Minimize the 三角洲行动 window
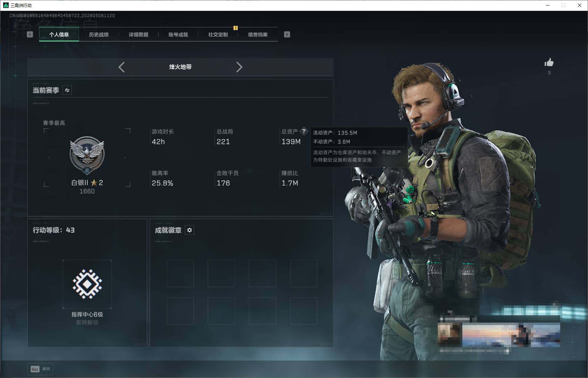Image resolution: width=588 pixels, height=378 pixels. pos(548,5)
